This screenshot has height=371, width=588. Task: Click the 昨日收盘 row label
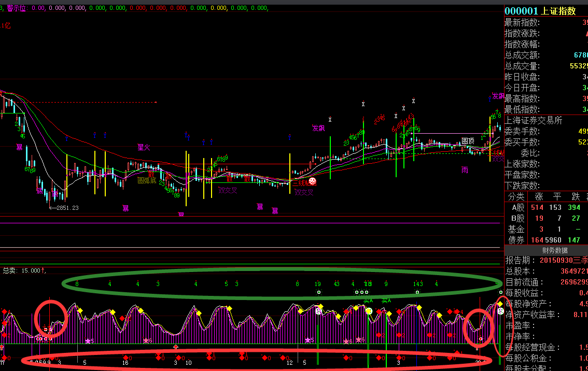pos(522,77)
